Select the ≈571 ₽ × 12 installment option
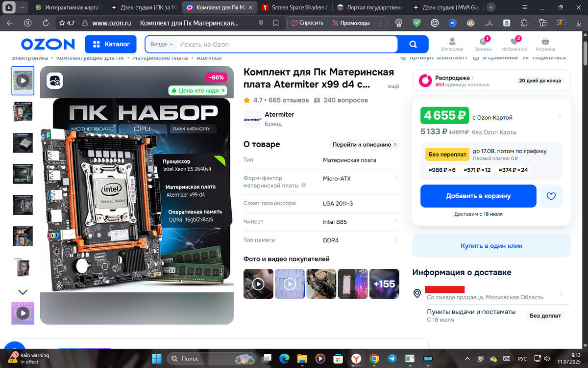Viewport: 588px width, 368px height. pos(477,170)
